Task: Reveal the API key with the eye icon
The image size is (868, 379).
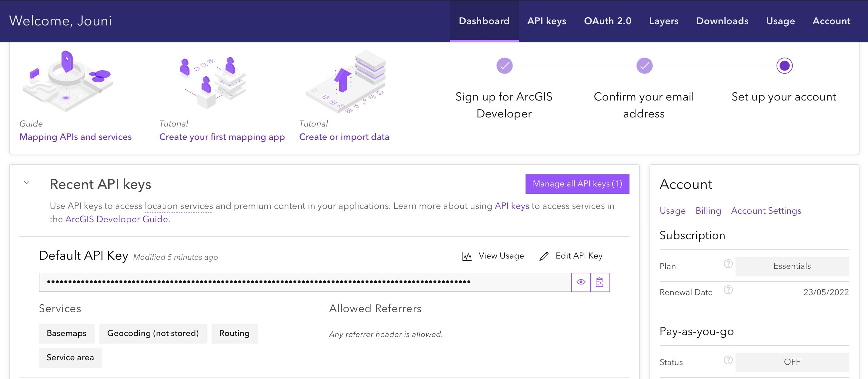Action: [581, 282]
